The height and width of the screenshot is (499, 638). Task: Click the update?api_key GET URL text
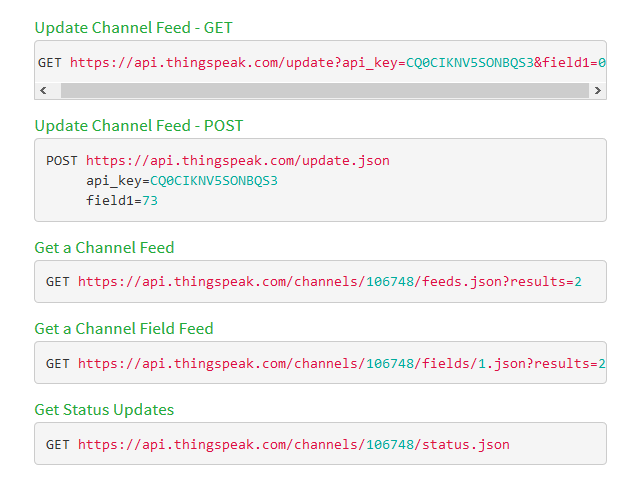pos(338,63)
